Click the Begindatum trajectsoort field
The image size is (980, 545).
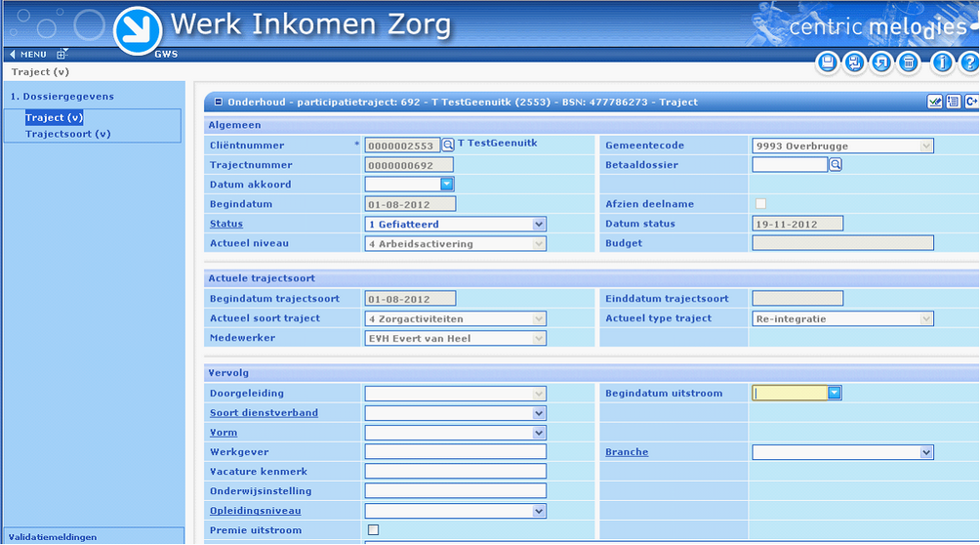pyautogui.click(x=410, y=299)
